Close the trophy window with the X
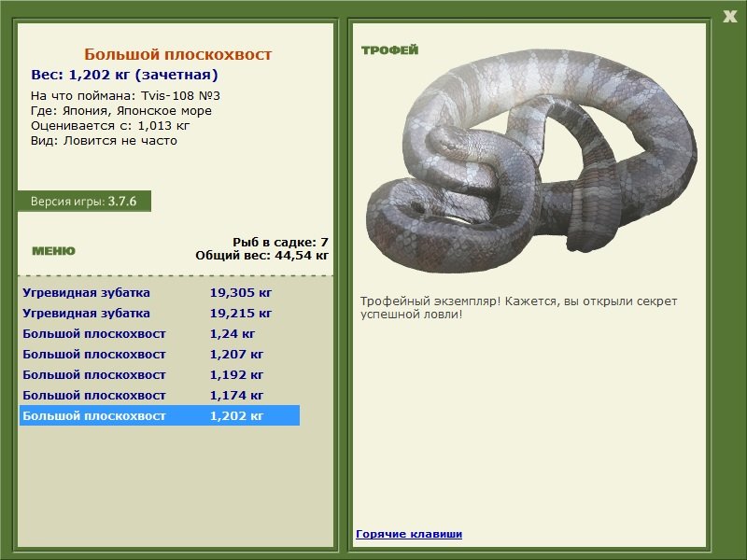 pyautogui.click(x=729, y=17)
